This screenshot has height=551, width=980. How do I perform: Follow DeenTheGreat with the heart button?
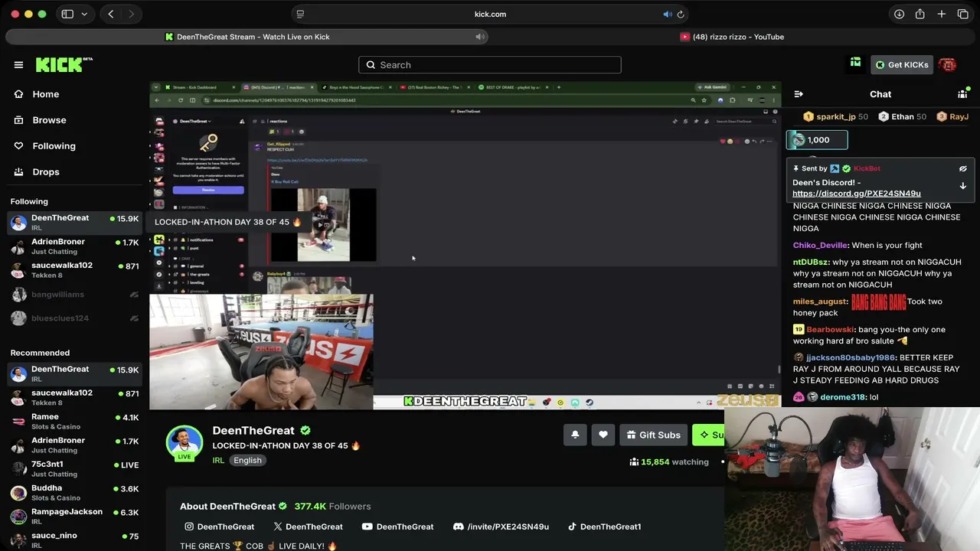[603, 435]
